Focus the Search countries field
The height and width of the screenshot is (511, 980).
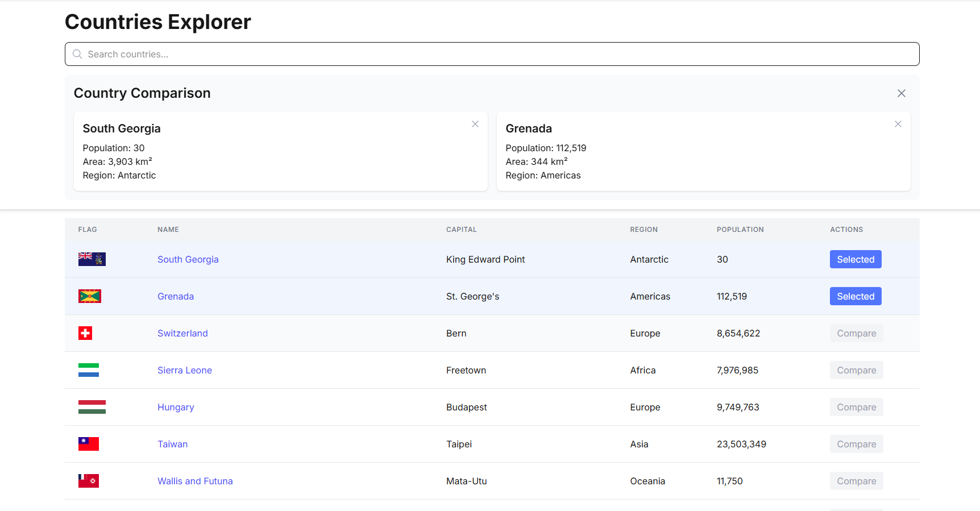[492, 54]
